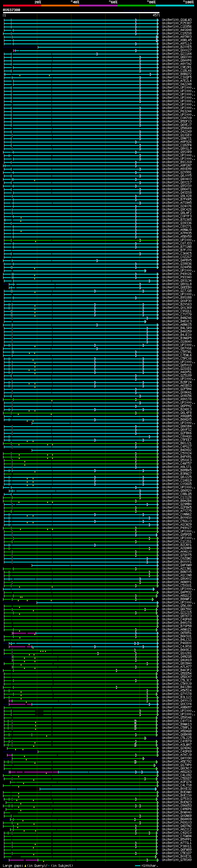This screenshot has width=197, height=868.
Task: Select the UniRef100_P63244 label
Action: [177, 111]
